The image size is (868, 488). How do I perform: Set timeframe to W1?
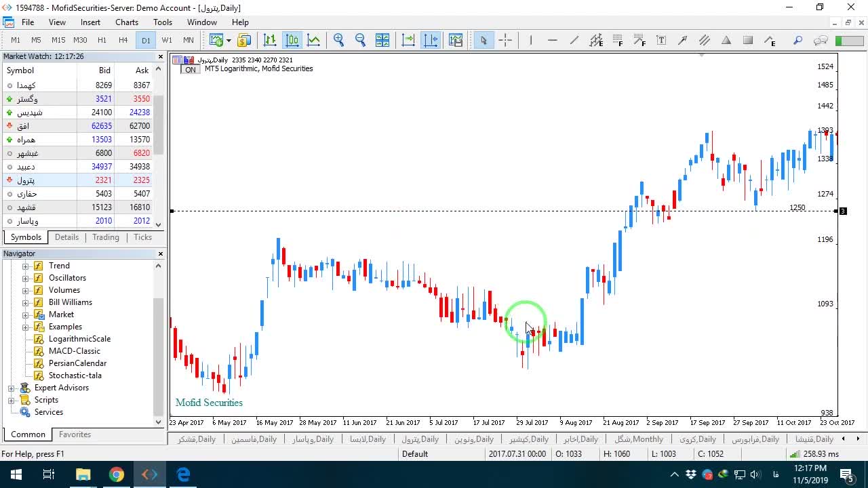coord(167,40)
